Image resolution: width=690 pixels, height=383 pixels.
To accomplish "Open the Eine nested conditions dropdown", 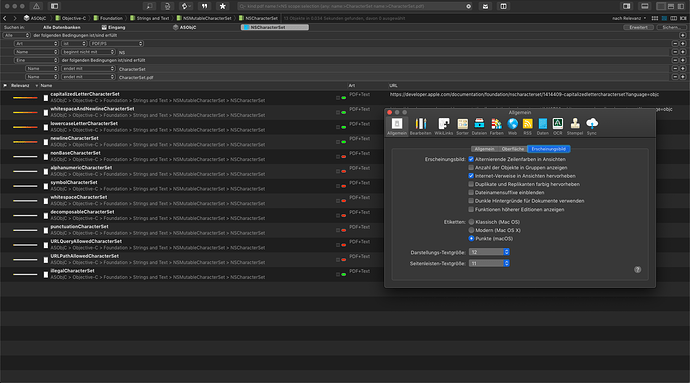I will (x=37, y=60).
